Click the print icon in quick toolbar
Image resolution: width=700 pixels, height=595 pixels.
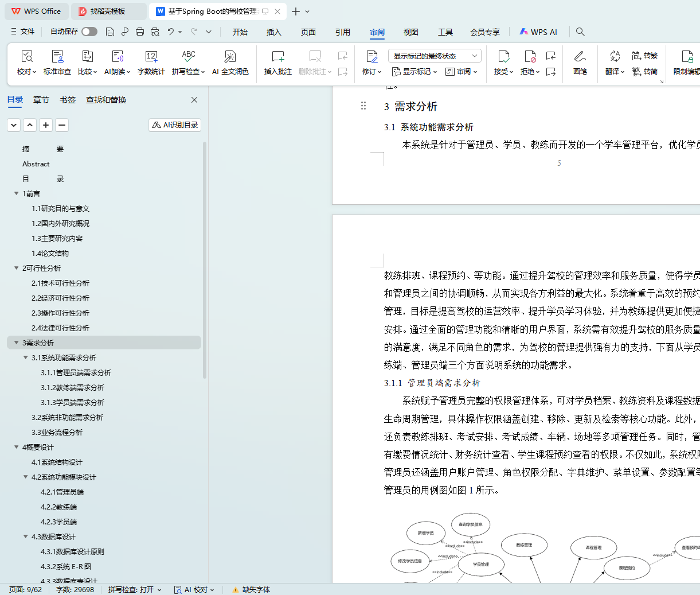click(x=140, y=32)
